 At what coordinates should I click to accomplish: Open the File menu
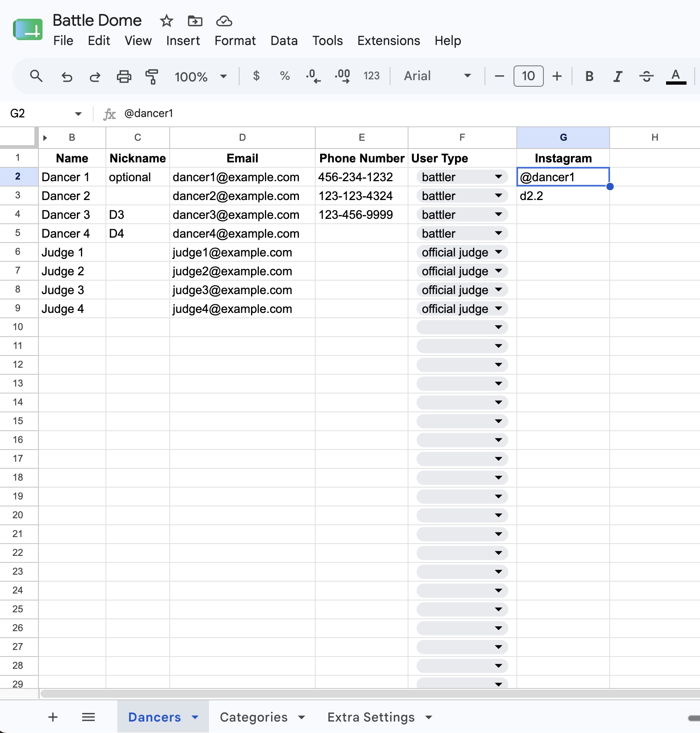(63, 41)
